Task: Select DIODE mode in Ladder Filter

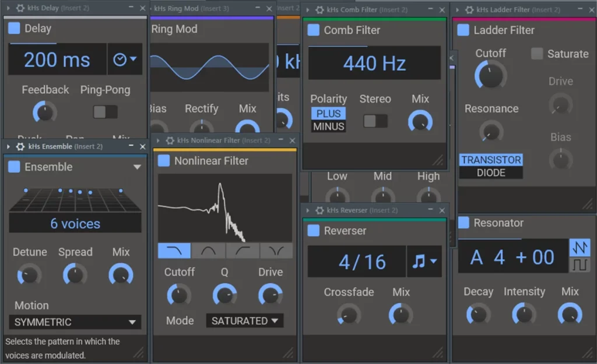Action: [490, 173]
